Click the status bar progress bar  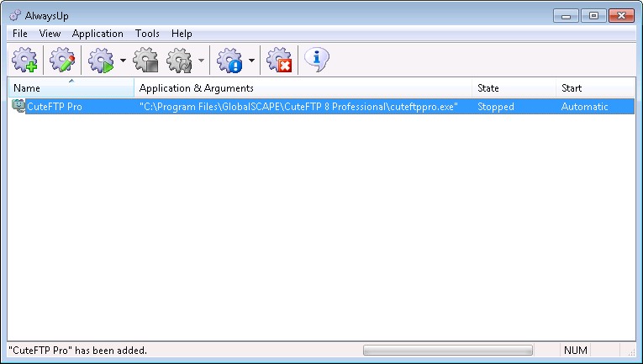pyautogui.click(x=448, y=350)
